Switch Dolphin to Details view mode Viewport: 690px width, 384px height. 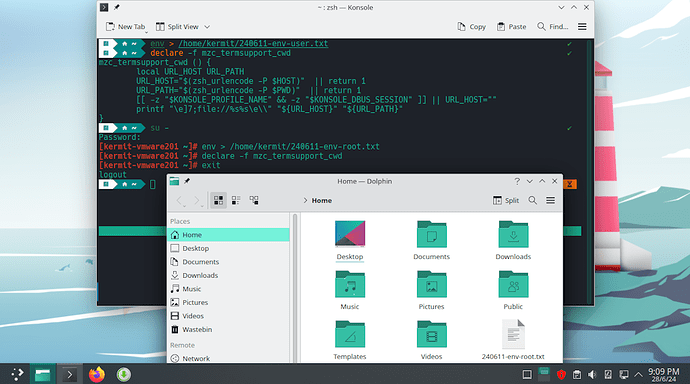click(x=254, y=201)
